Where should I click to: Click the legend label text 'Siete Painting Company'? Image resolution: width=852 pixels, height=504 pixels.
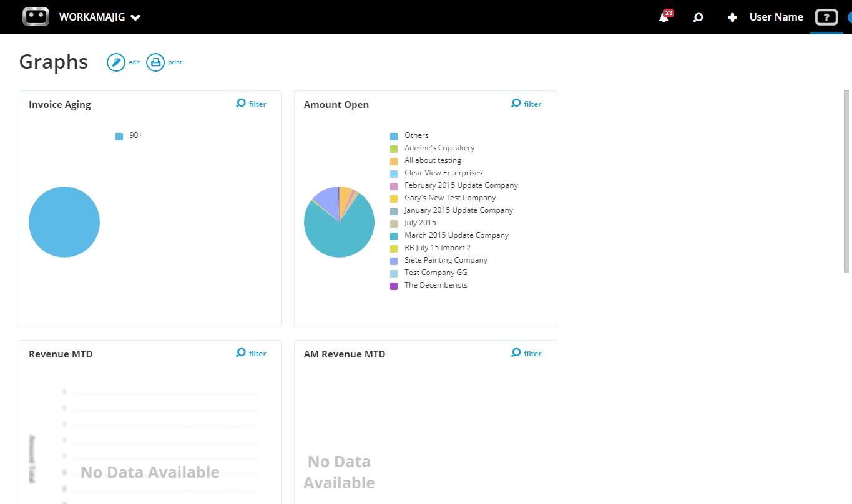click(446, 260)
